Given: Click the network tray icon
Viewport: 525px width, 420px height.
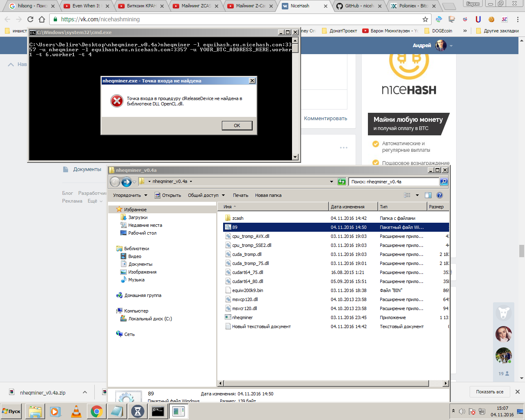Looking at the screenshot, I should 482,411.
